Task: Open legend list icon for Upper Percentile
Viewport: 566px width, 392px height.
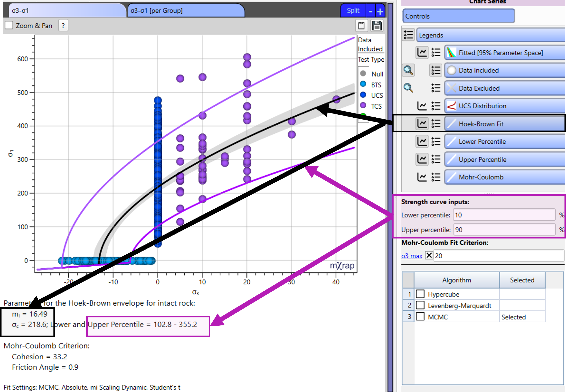Action: tap(436, 159)
